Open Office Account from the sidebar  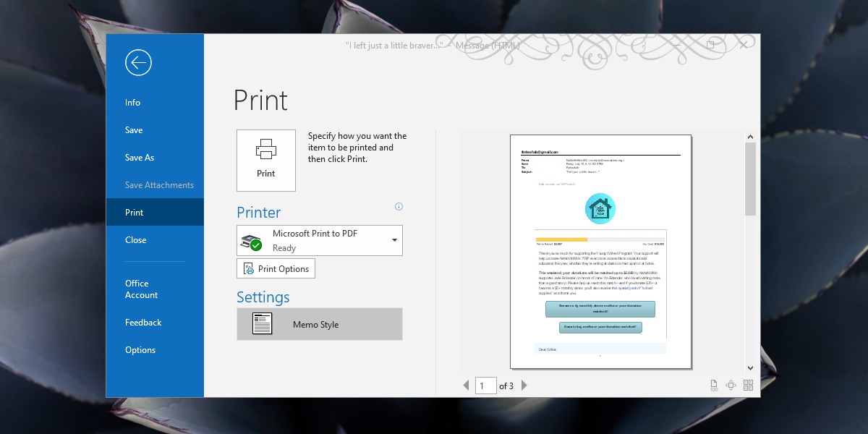141,289
